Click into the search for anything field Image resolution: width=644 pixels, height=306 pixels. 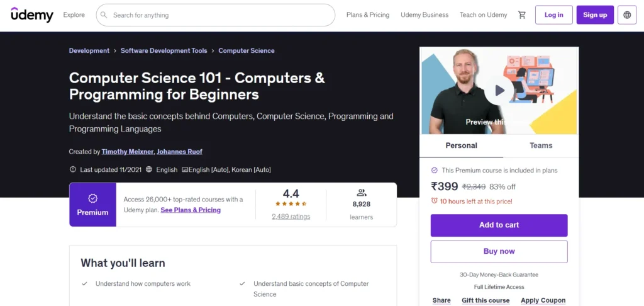click(x=220, y=15)
